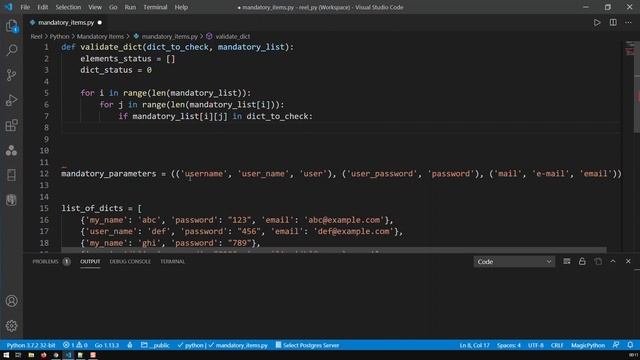Click Select Postgres Server in status bar
This screenshot has height=360, width=640.
pos(307,345)
